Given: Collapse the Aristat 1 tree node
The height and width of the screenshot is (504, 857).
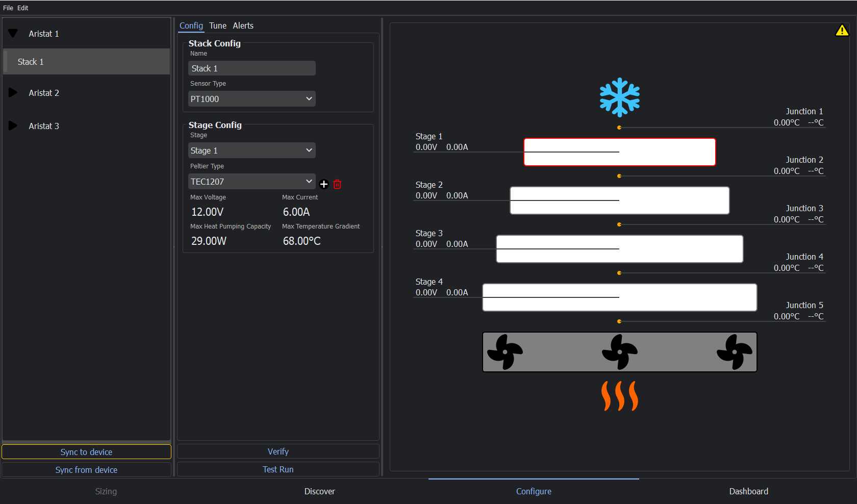Looking at the screenshot, I should pyautogui.click(x=13, y=34).
